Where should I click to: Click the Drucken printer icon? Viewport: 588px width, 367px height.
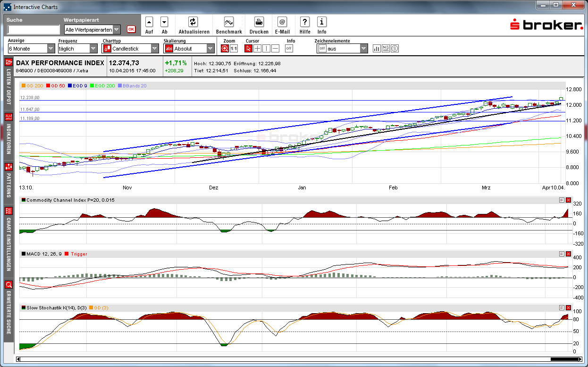point(259,22)
